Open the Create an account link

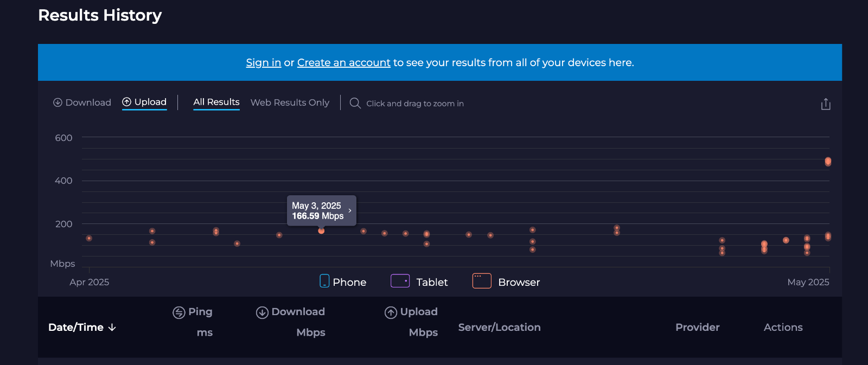pyautogui.click(x=344, y=62)
